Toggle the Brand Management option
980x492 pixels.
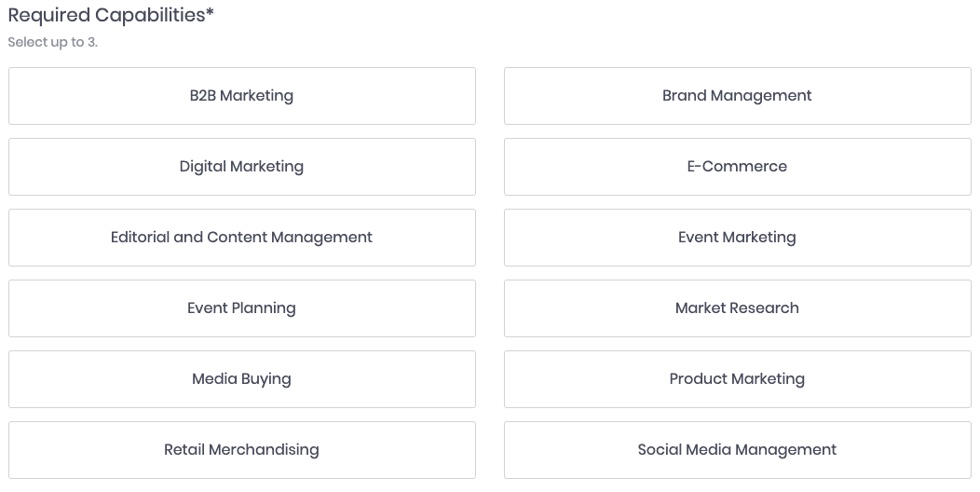click(x=737, y=96)
